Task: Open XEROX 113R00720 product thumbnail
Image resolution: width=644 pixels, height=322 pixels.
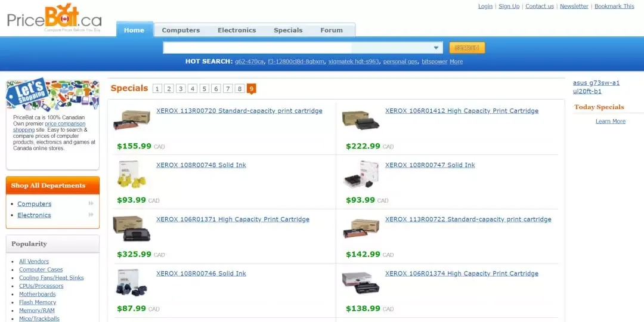Action: coord(132,120)
